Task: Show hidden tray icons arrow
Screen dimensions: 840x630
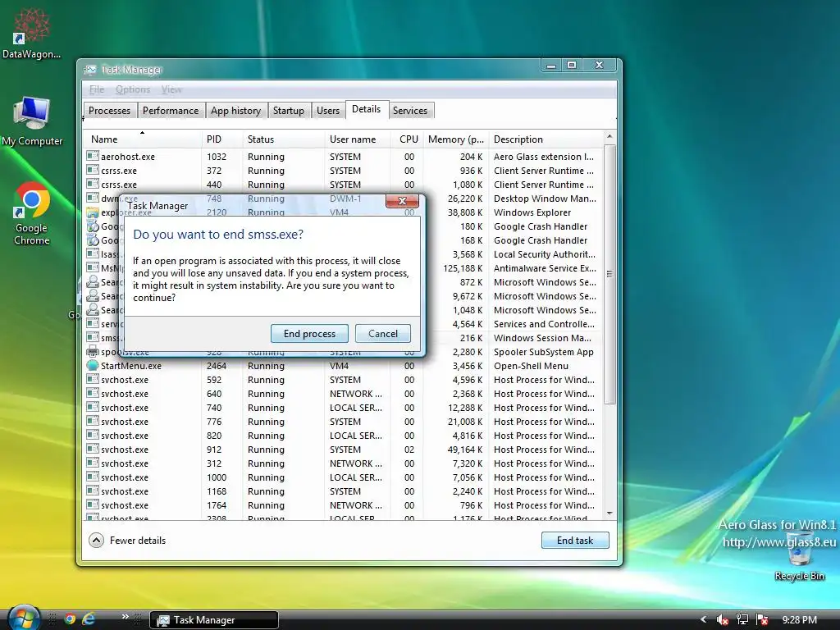Action: tap(703, 619)
